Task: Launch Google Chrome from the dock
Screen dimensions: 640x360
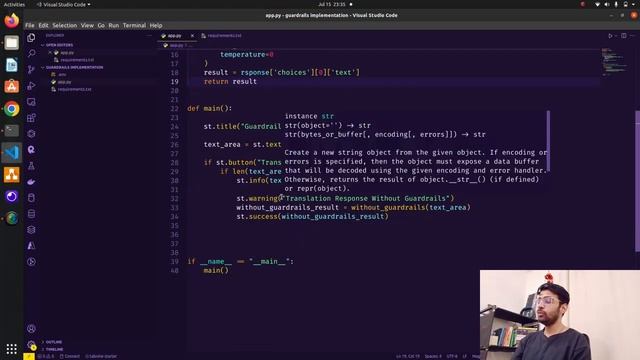Action: 11,109
